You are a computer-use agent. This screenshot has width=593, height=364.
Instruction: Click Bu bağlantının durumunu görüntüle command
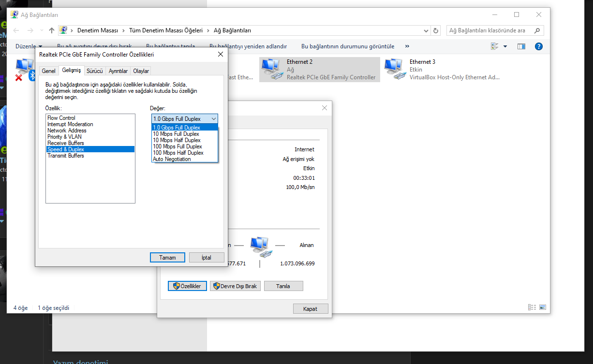tap(348, 46)
